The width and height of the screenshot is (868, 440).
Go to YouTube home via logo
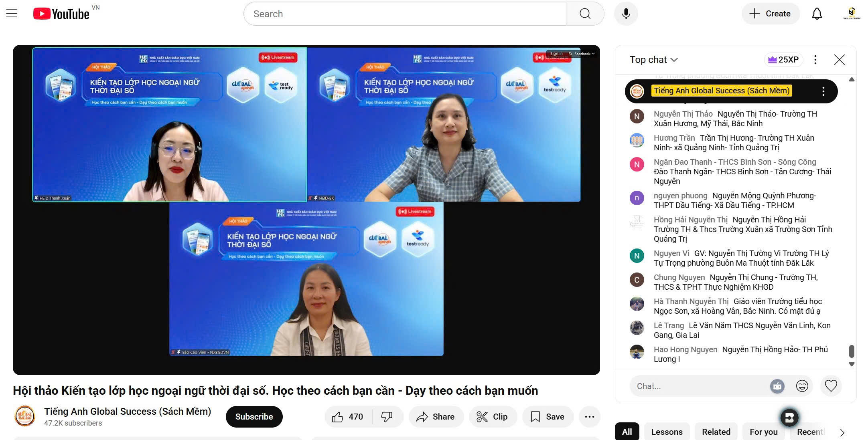click(x=61, y=14)
